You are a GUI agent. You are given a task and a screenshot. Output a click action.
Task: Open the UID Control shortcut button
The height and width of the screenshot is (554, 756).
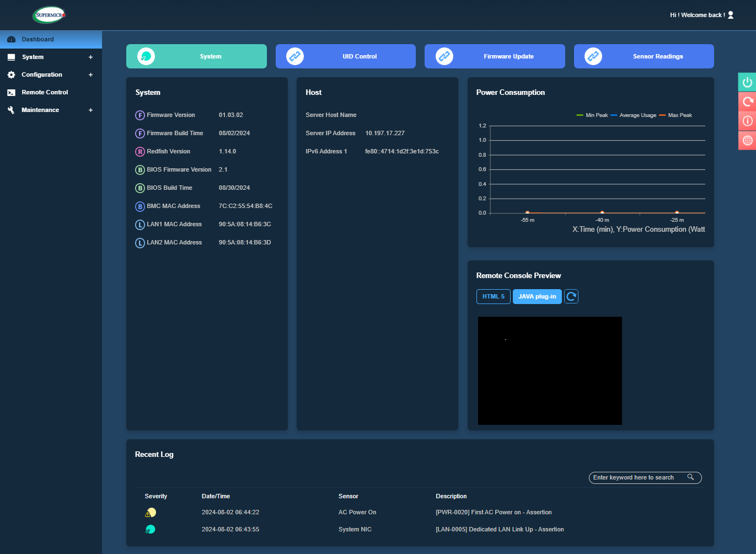(345, 56)
